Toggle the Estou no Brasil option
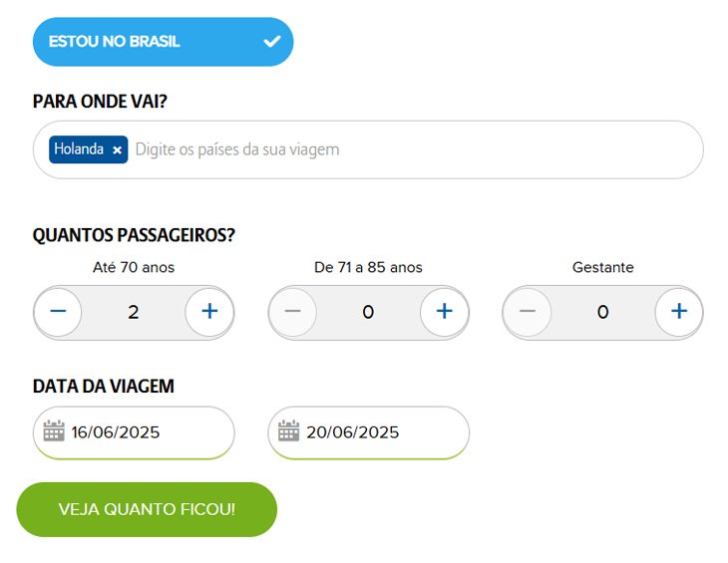 click(163, 42)
